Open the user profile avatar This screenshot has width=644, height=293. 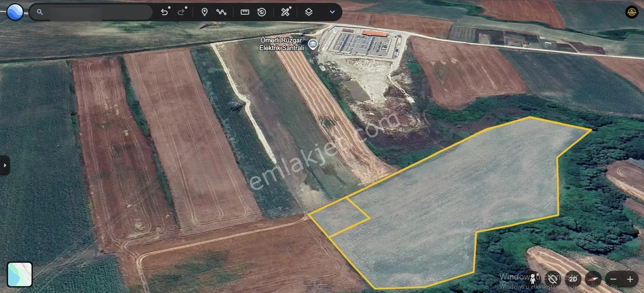click(x=632, y=12)
